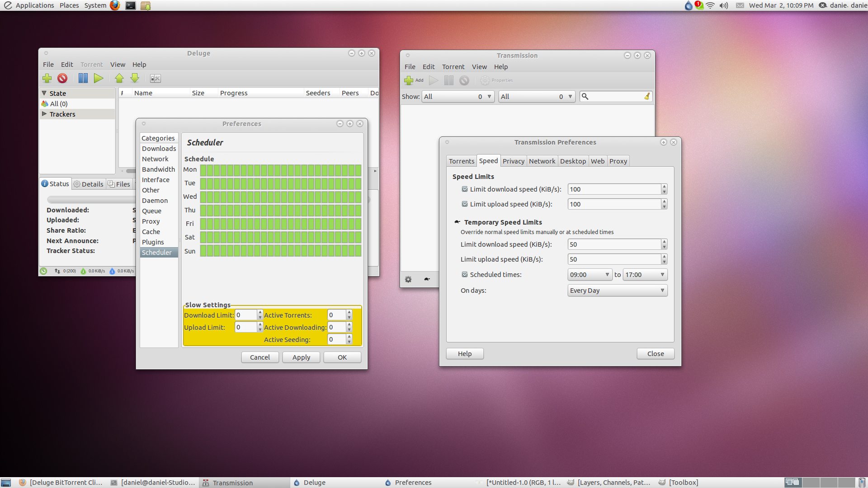Click Deluge status bar connection manager icon
868x488 pixels.
[x=44, y=271]
